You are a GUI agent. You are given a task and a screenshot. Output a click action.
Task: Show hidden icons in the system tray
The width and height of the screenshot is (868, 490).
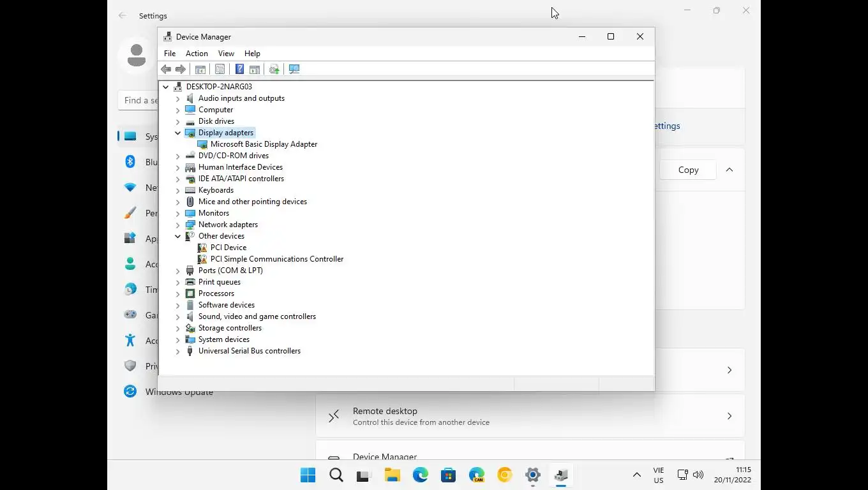(x=636, y=475)
